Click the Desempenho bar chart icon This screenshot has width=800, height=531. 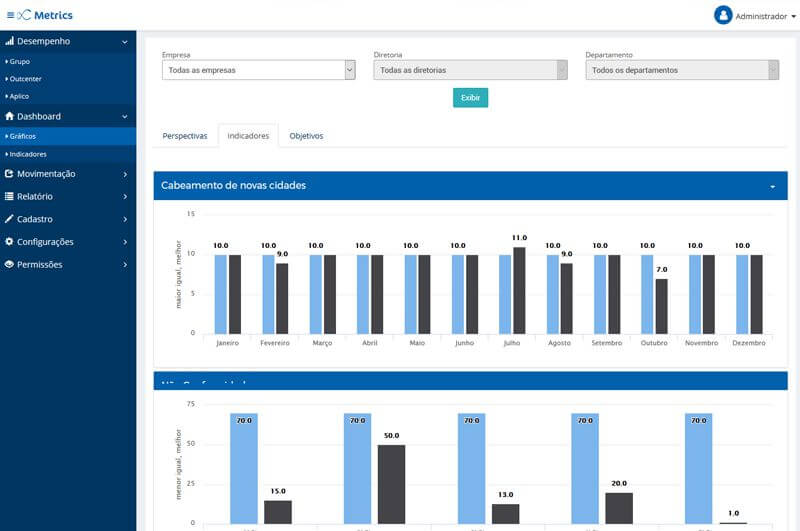tap(9, 41)
